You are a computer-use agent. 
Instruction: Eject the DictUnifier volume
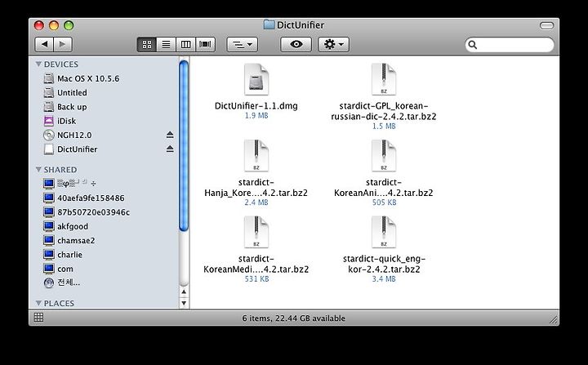pyautogui.click(x=170, y=149)
